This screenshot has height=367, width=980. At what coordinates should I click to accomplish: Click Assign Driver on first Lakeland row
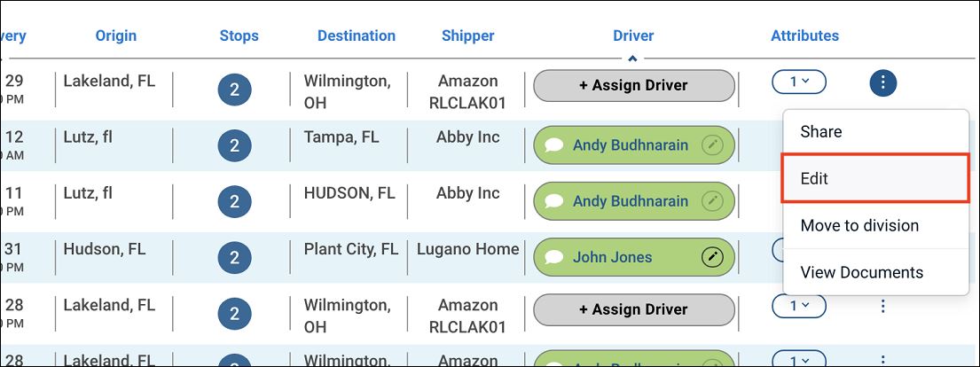(634, 86)
